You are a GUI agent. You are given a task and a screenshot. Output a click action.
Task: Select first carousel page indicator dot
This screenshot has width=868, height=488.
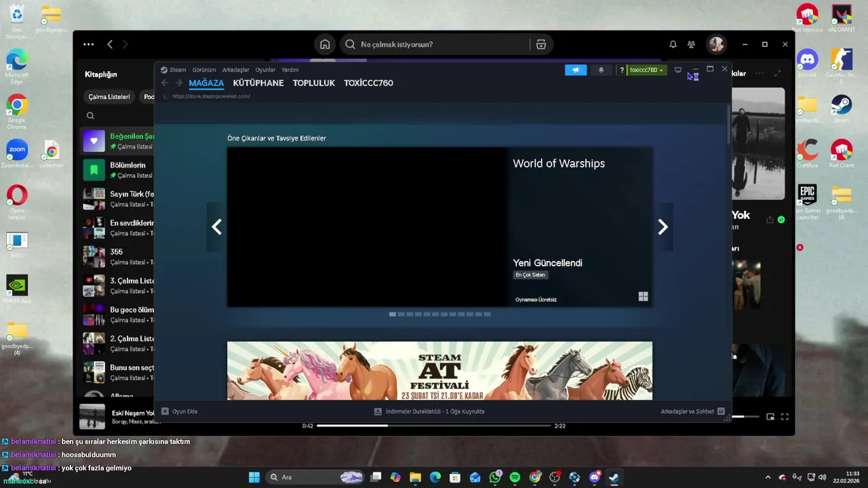tap(393, 314)
